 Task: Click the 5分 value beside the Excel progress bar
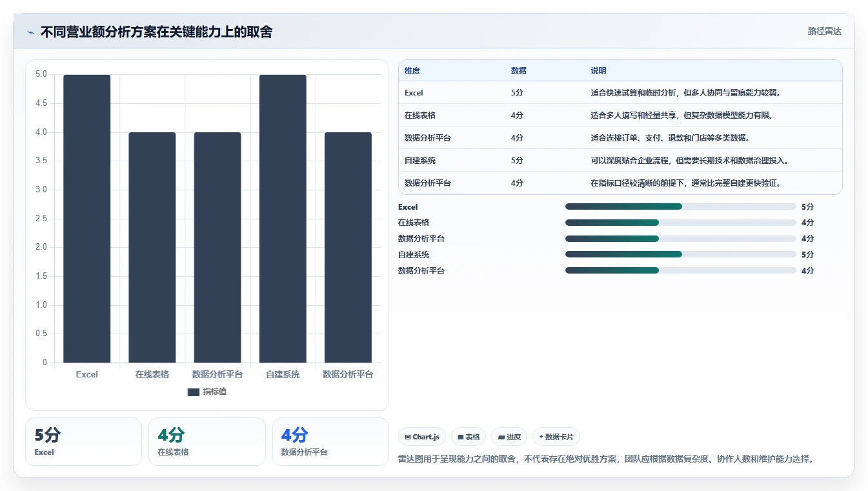point(807,207)
